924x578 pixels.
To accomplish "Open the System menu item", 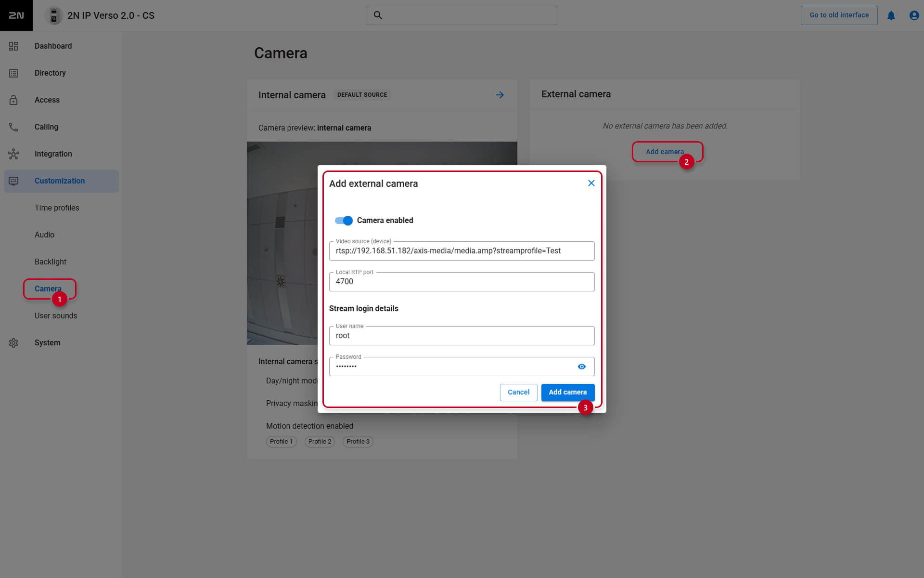I will click(61, 343).
